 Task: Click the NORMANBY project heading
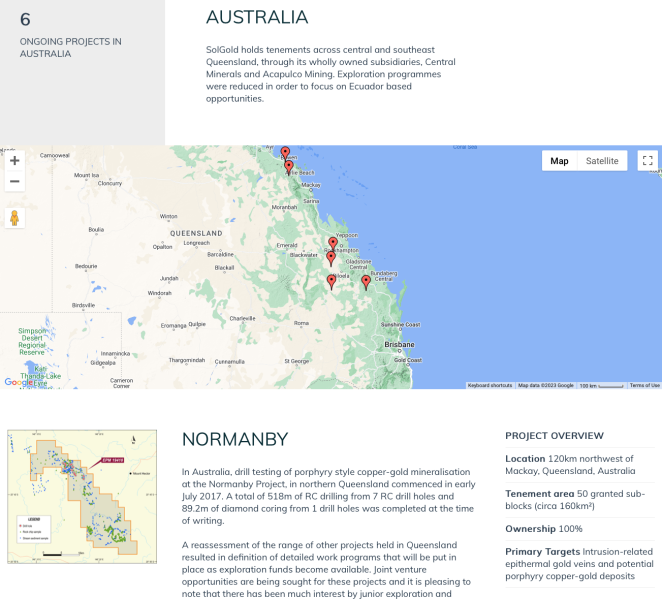click(x=234, y=440)
